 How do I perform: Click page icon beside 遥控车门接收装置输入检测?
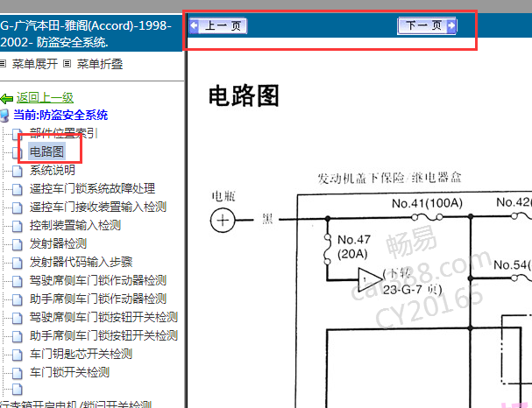click(18, 208)
